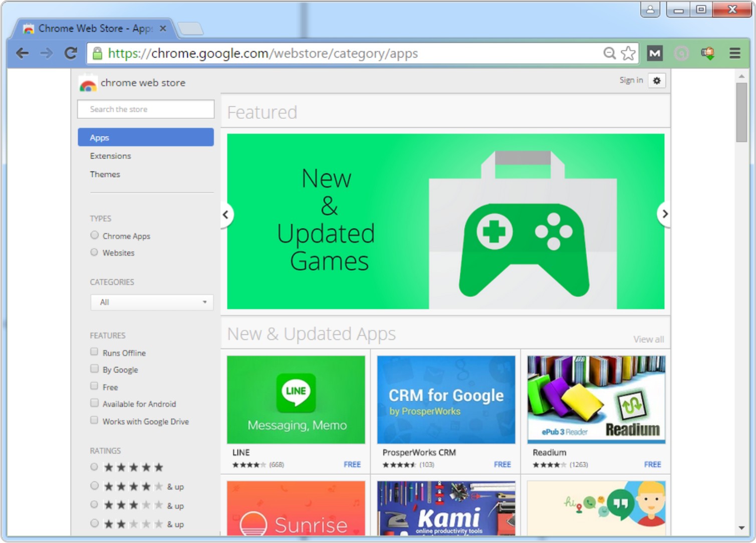756x543 pixels.
Task: Click the zoom magnifier icon in address bar
Action: point(609,53)
